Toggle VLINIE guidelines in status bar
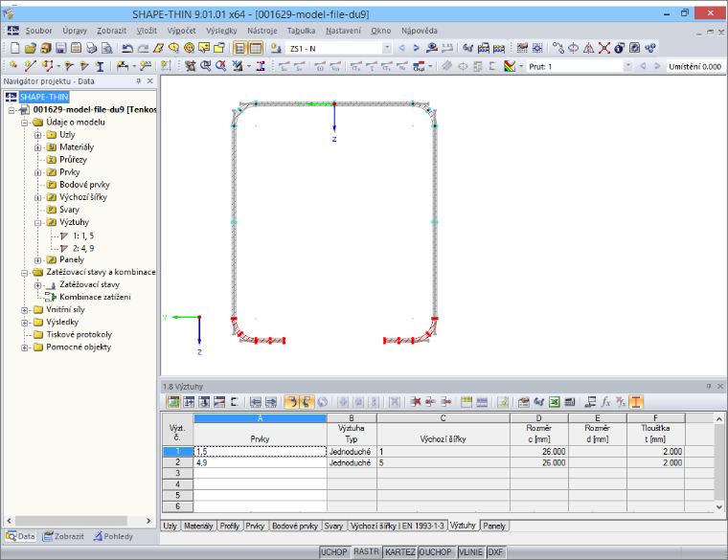Image resolution: width=728 pixels, height=560 pixels. click(470, 552)
